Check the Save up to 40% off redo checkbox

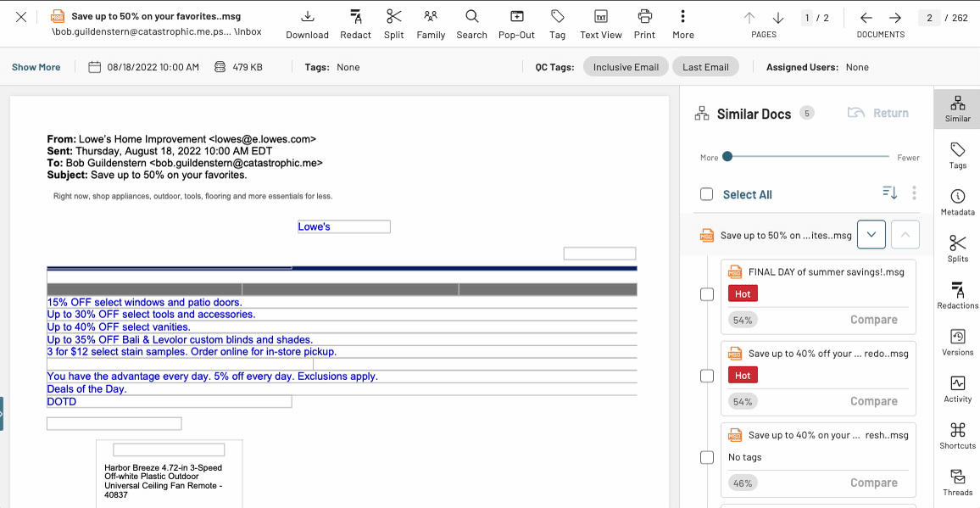[707, 376]
